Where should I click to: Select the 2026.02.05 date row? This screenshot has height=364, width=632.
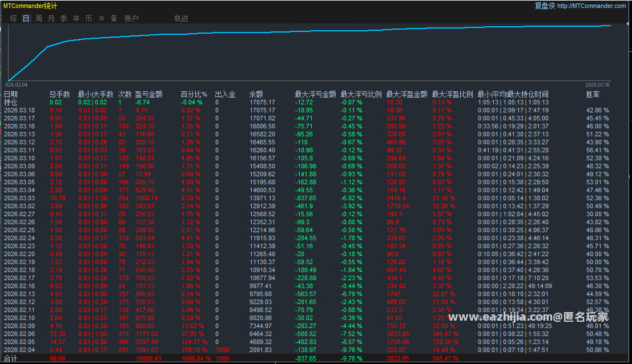pos(19,342)
